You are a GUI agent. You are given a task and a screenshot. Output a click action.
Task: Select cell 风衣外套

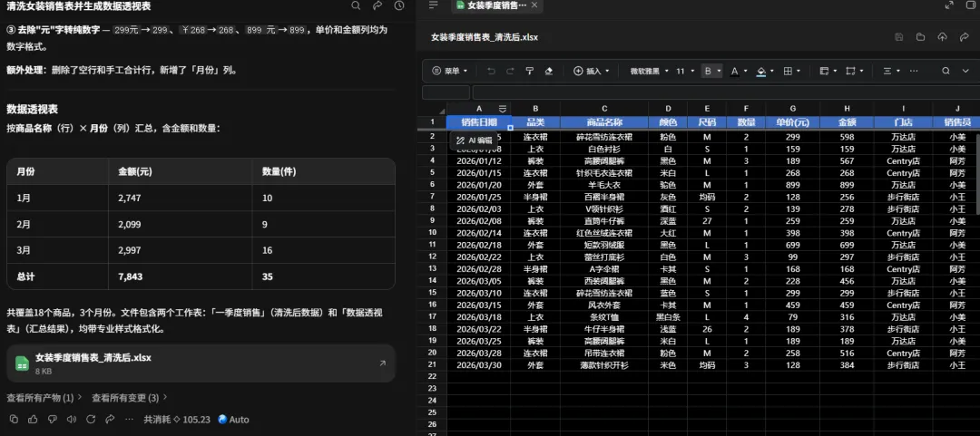[604, 305]
